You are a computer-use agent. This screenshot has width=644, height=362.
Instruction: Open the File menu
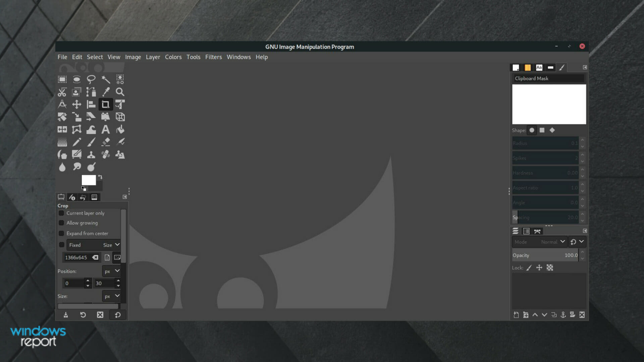click(x=62, y=57)
